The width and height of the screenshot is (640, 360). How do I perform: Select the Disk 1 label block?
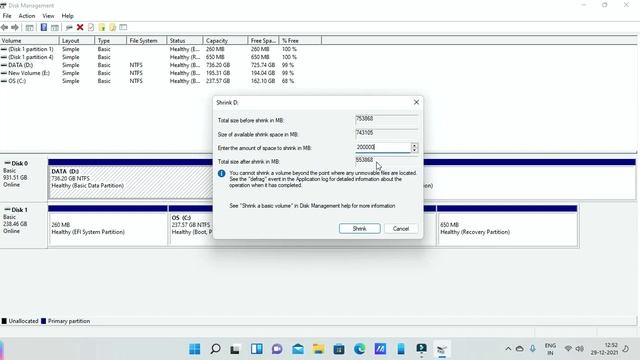pos(23,224)
